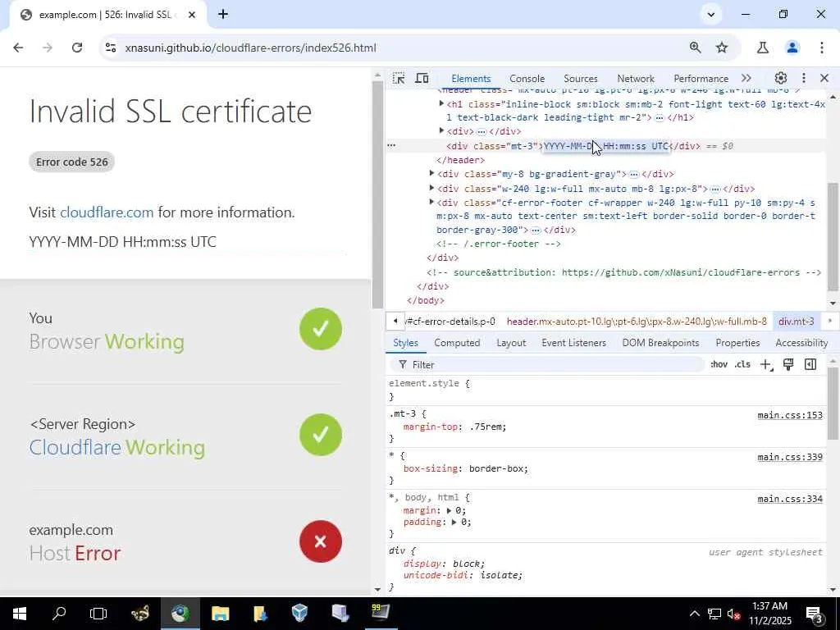840x630 pixels.
Task: Bookmark this tab with star icon
Action: (722, 48)
